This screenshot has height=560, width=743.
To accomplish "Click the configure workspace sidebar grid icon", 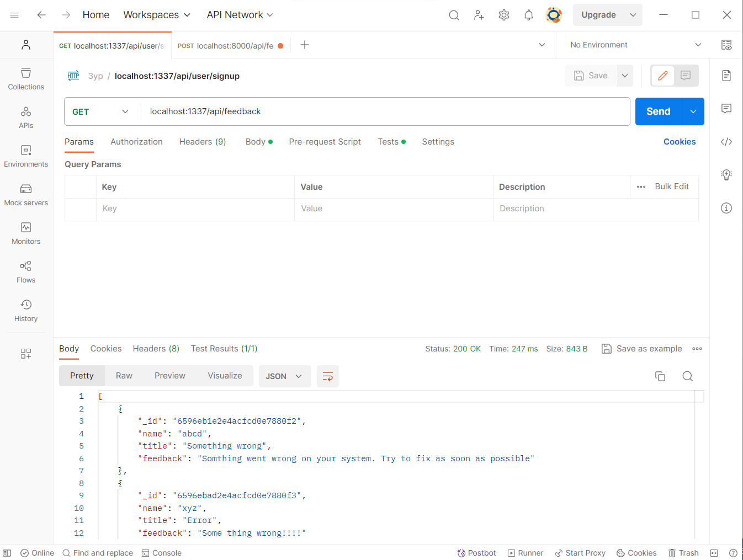I will pos(26,354).
